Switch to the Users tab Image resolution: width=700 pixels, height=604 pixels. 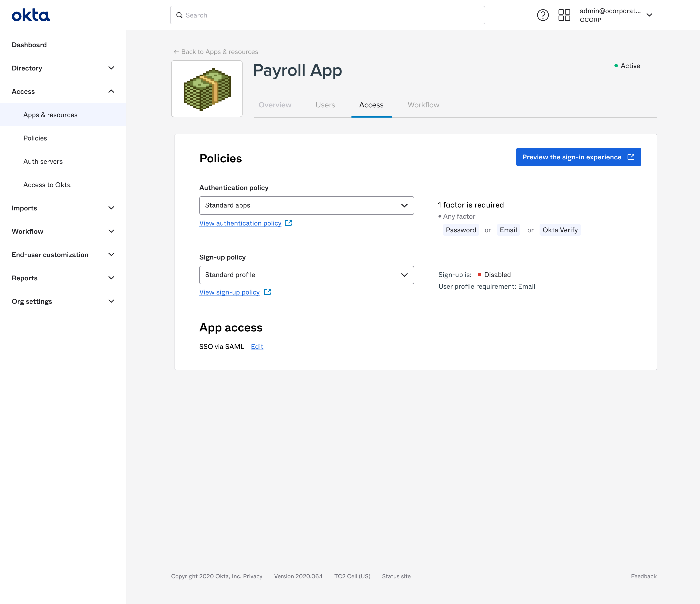tap(325, 105)
